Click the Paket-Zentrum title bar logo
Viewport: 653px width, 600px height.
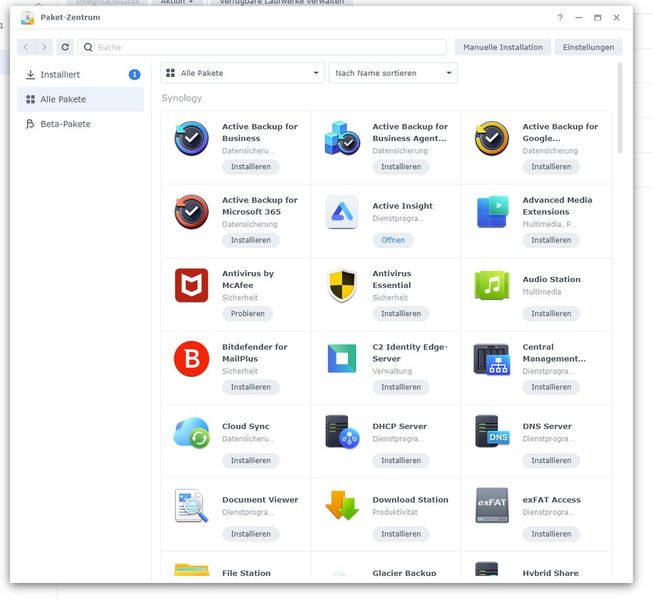[27, 17]
